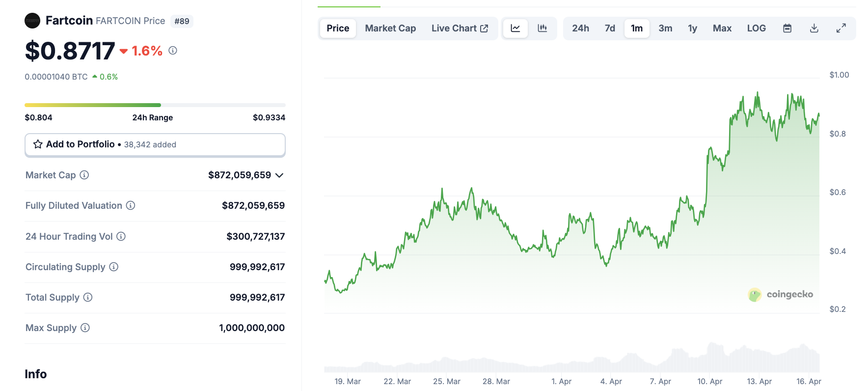The image size is (868, 391).
Task: Click info icon next to Circulating Supply
Action: (x=114, y=267)
